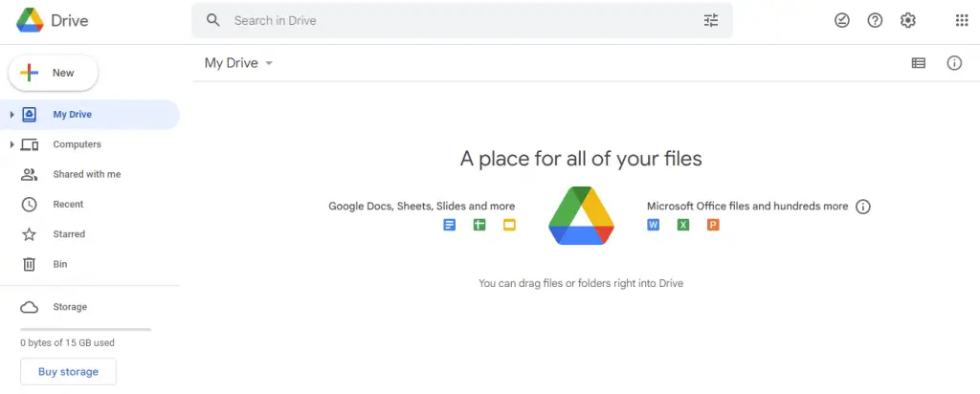Click the My Drive sidebar icon
The height and width of the screenshot is (394, 980).
pyautogui.click(x=30, y=114)
